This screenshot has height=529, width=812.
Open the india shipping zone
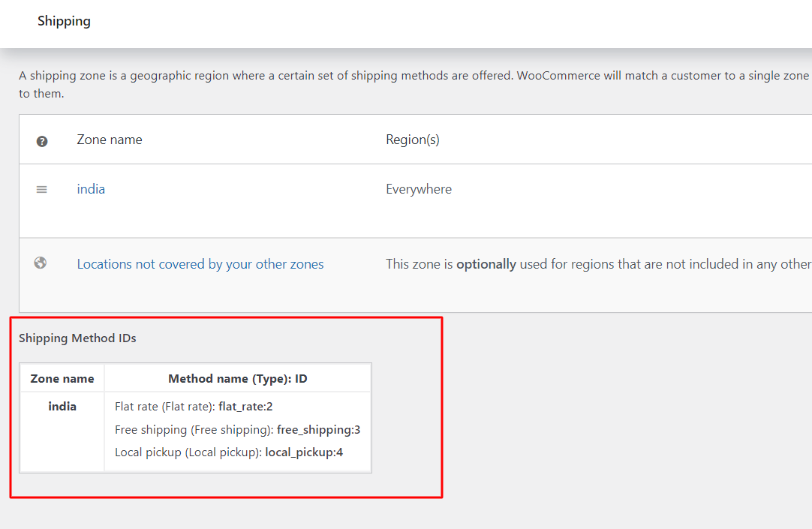[x=90, y=189]
